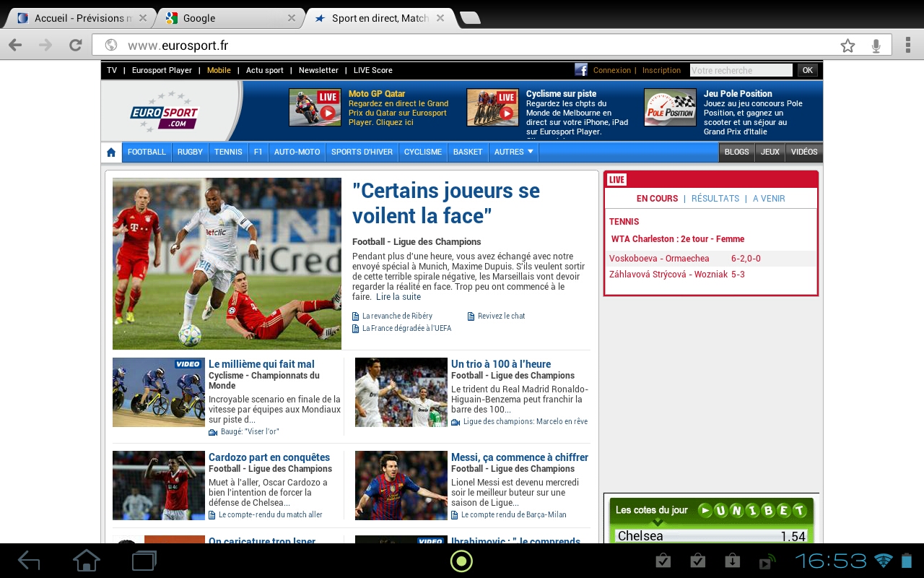This screenshot has width=924, height=578.
Task: Open the Newsletter link
Action: [x=318, y=71]
